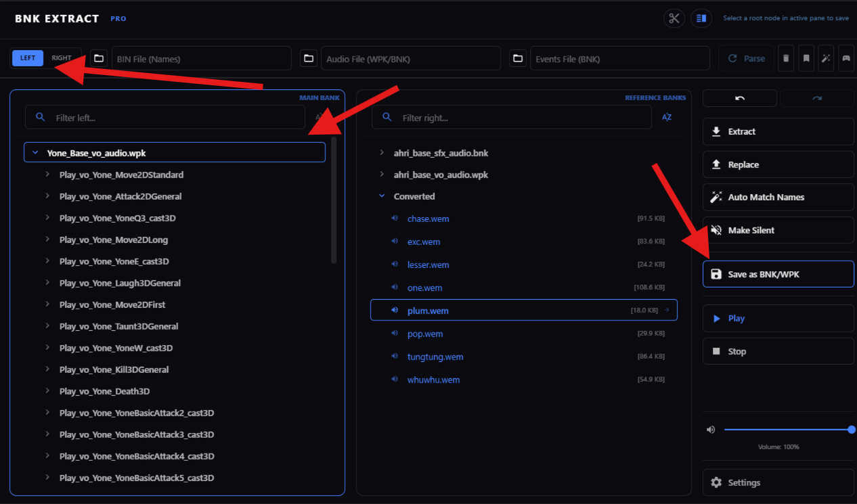This screenshot has width=857, height=504.
Task: Select Play_vo_Yone_YoneBasicAttack3_cast3D row
Action: pyautogui.click(x=175, y=434)
